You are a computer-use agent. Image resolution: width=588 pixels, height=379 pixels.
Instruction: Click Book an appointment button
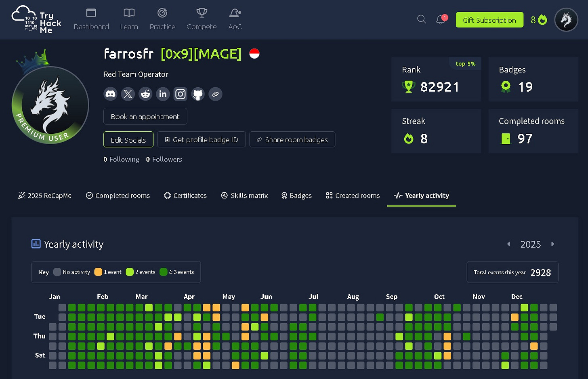pos(145,116)
